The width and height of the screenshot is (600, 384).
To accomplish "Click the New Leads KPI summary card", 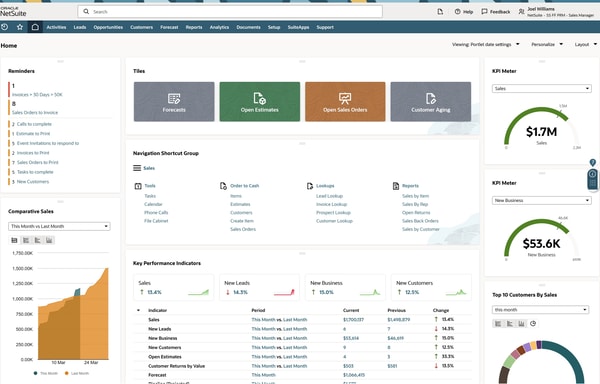I will point(259,288).
